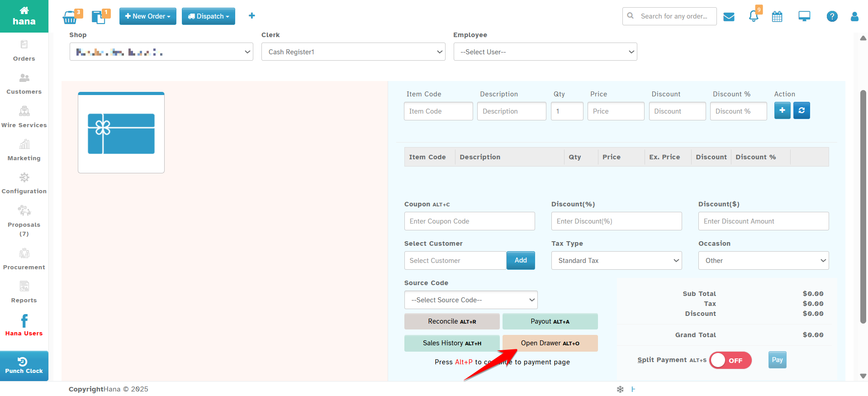
Task: Click the page vertical scrollbar
Action: [863, 207]
